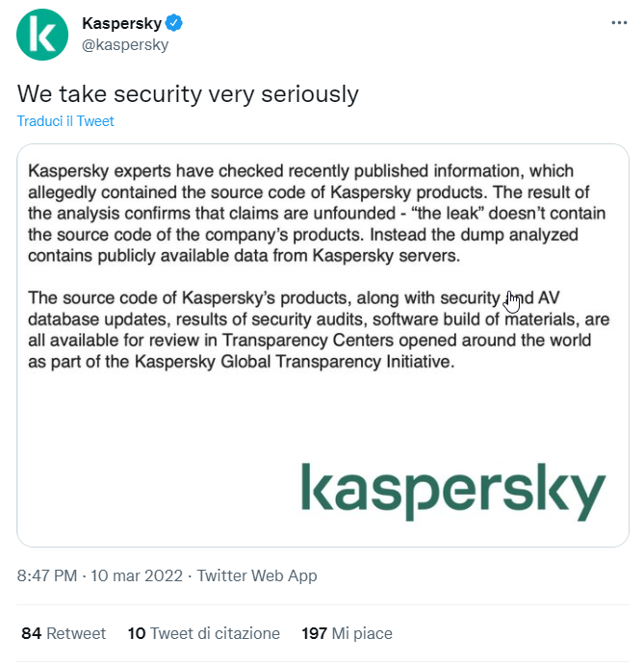Click "Traduci il Tweet" translation link
Image resolution: width=644 pixels, height=664 pixels.
tap(65, 121)
